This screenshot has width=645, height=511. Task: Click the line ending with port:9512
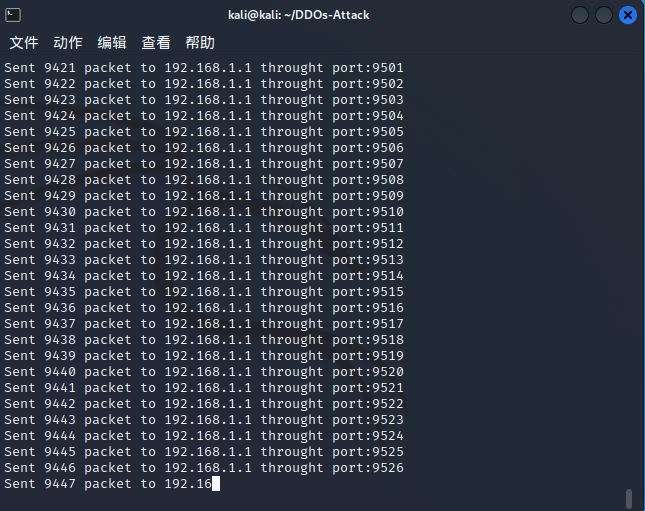coord(204,244)
